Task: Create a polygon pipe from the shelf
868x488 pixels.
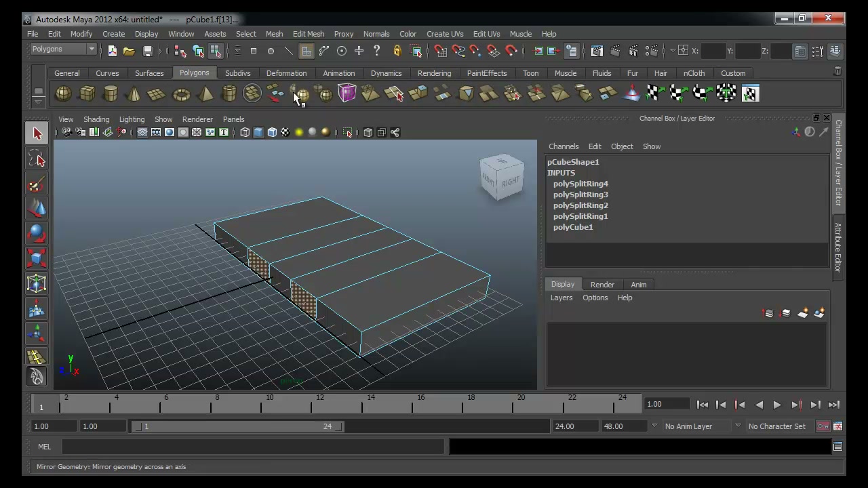Action: tap(229, 94)
